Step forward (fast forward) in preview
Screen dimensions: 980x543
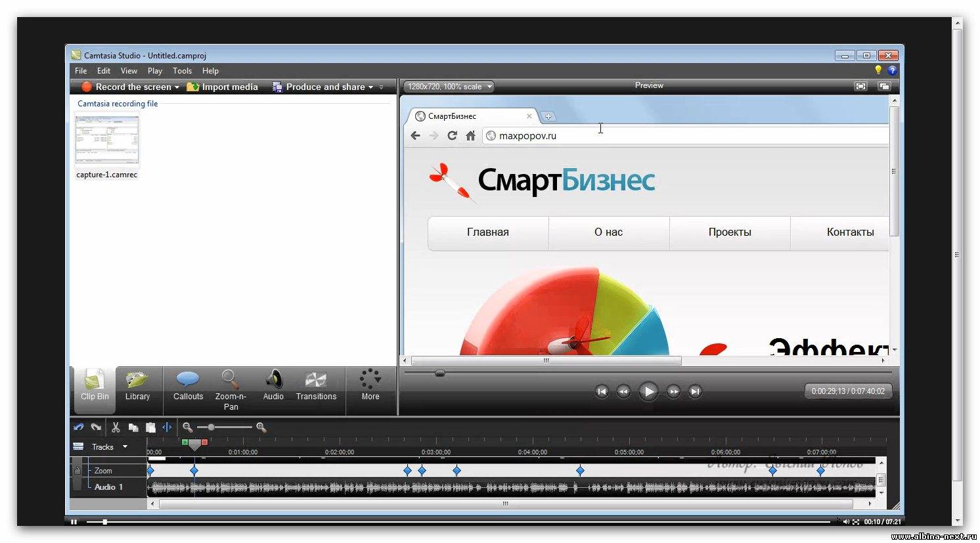point(673,392)
